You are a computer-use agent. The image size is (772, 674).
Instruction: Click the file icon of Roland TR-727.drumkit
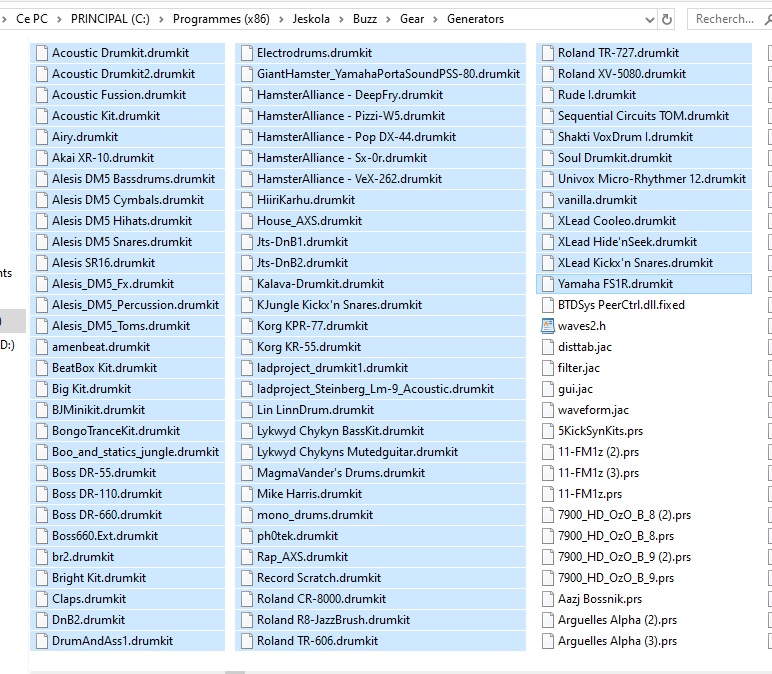[547, 53]
